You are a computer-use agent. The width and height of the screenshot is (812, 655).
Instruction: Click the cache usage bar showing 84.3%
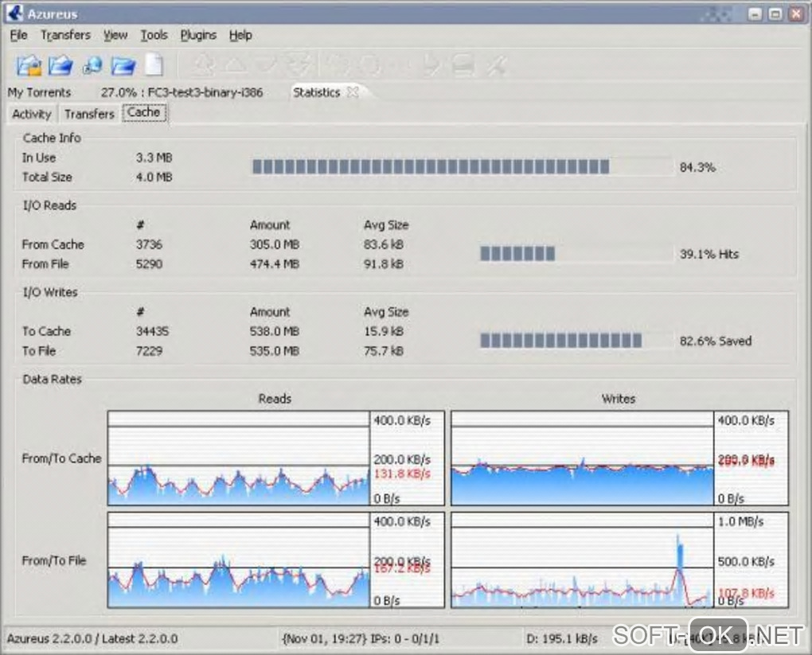coord(462,167)
